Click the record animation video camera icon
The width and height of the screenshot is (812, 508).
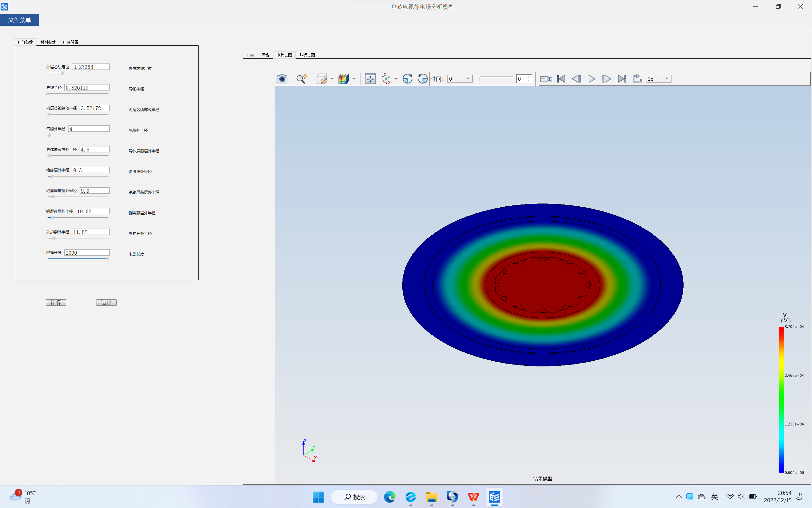coord(546,79)
